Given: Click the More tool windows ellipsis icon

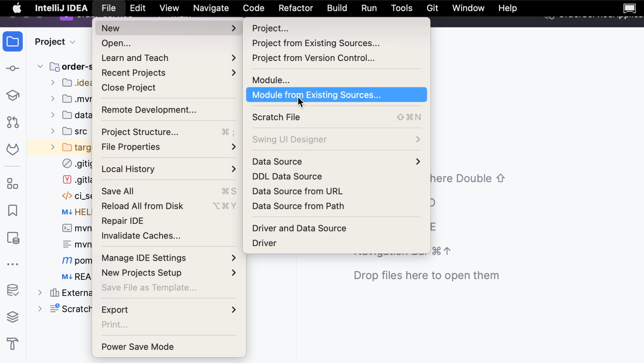Looking at the screenshot, I should click(x=13, y=264).
